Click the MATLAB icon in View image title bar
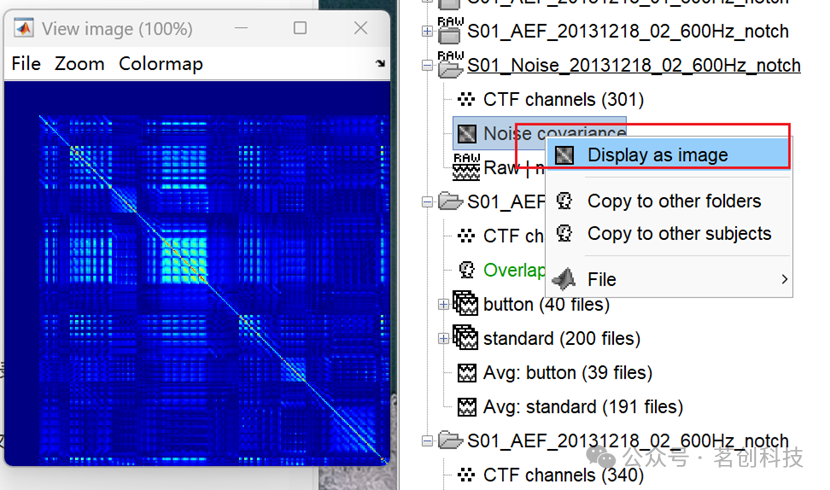830x490 pixels. [24, 28]
